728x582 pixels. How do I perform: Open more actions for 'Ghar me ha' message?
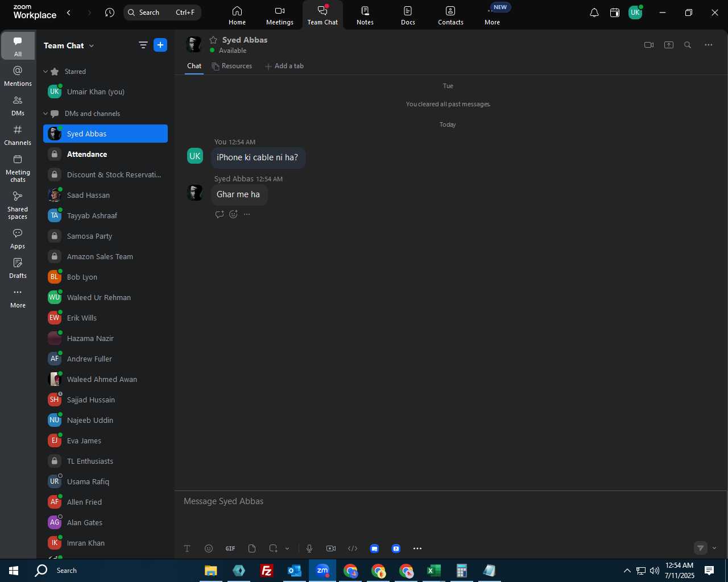point(247,214)
